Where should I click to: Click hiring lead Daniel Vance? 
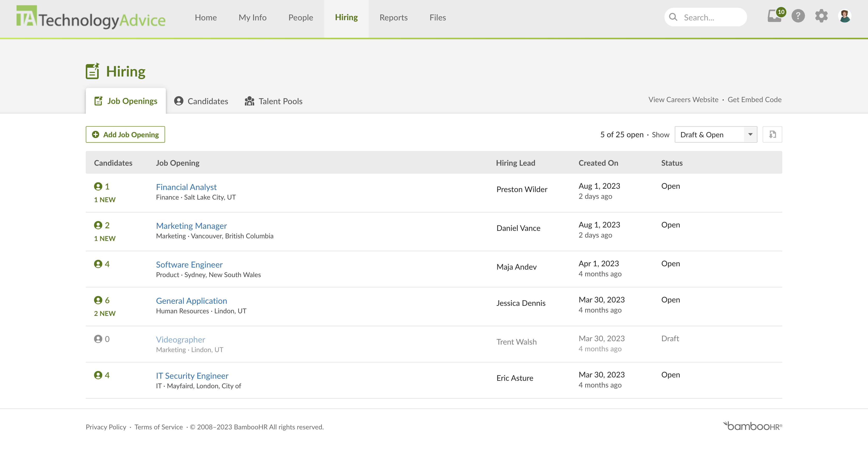(518, 228)
